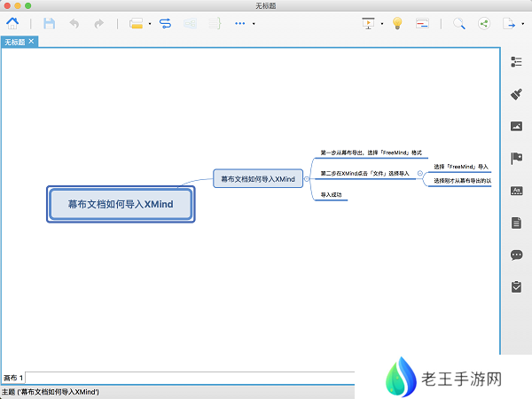Search with the magnifying glass icon
Viewport: 532px width, 399px height.
pyautogui.click(x=459, y=23)
